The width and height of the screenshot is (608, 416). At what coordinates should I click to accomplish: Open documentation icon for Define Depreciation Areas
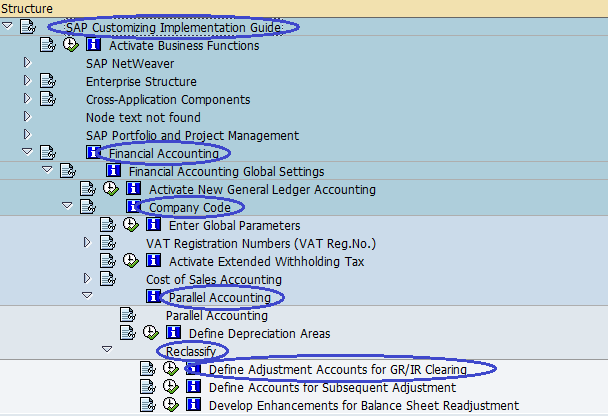pyautogui.click(x=128, y=333)
